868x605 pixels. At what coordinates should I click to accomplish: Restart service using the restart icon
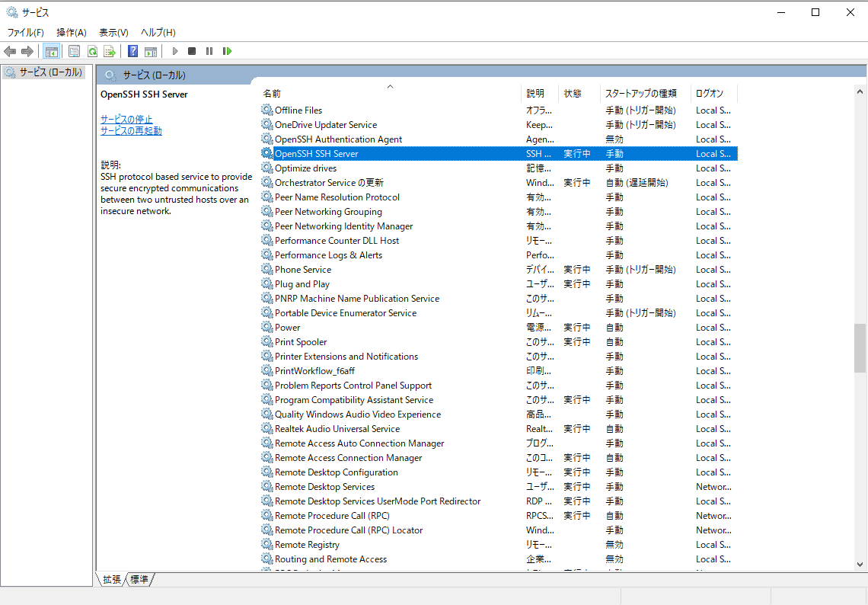click(x=227, y=51)
